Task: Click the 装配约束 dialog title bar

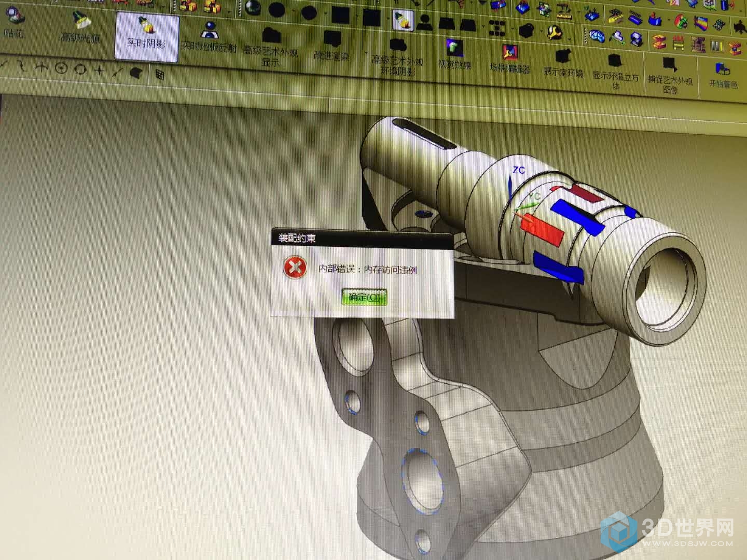Action: [x=362, y=239]
